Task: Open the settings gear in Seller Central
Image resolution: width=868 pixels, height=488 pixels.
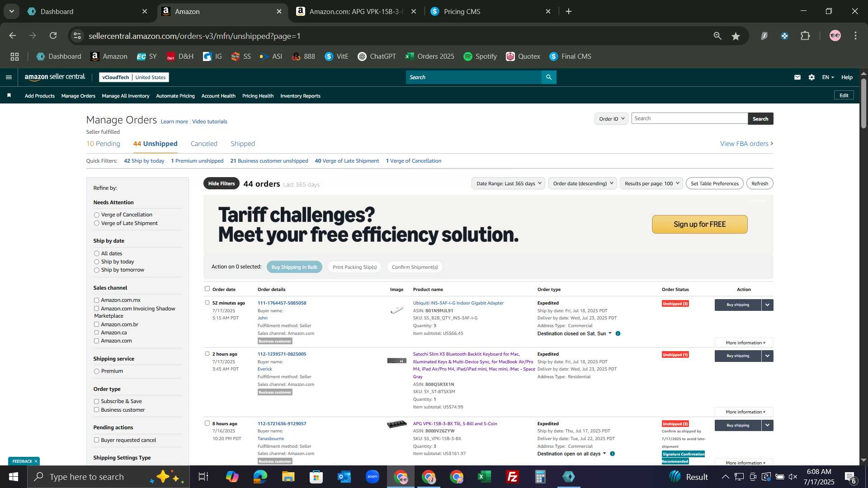Action: point(811,77)
